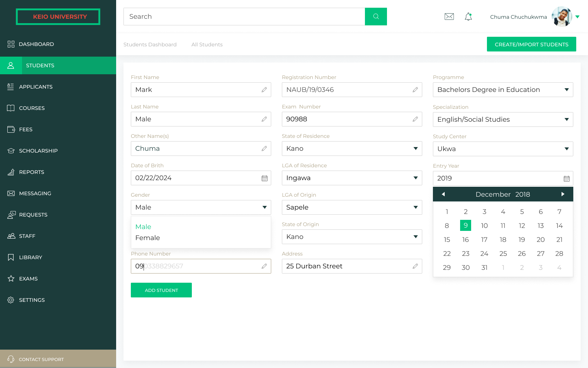The height and width of the screenshot is (368, 588).
Task: Select APPLICANTS in the sidebar menu
Action: click(36, 87)
